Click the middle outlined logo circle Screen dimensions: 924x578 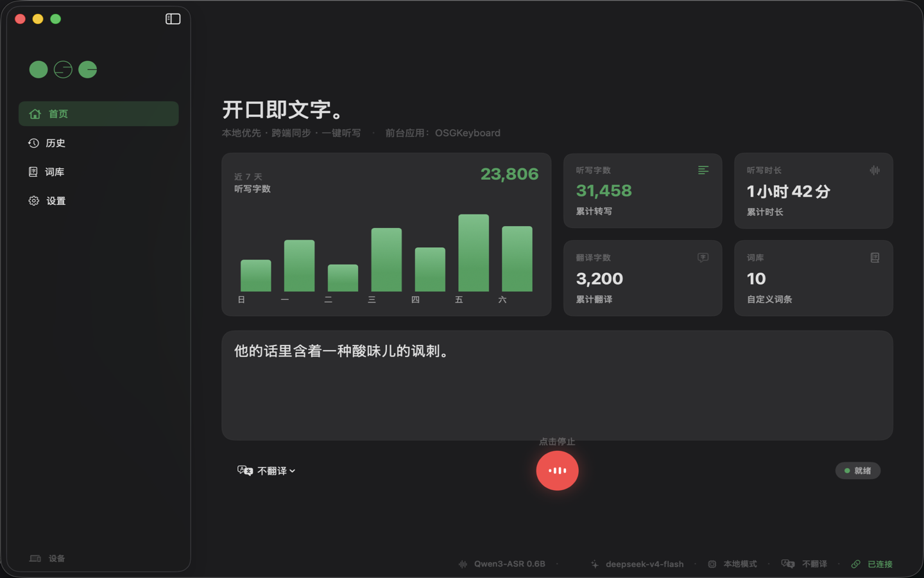[63, 69]
